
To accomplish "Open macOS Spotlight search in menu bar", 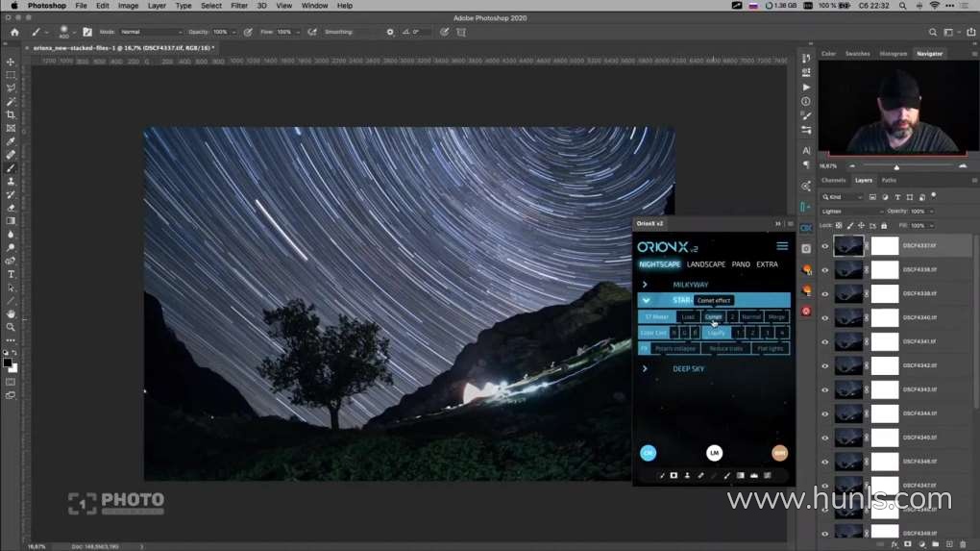I will (x=902, y=6).
